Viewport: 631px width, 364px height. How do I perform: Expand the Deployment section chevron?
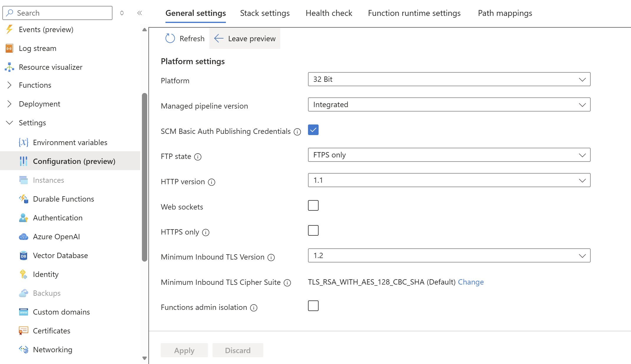(x=9, y=104)
